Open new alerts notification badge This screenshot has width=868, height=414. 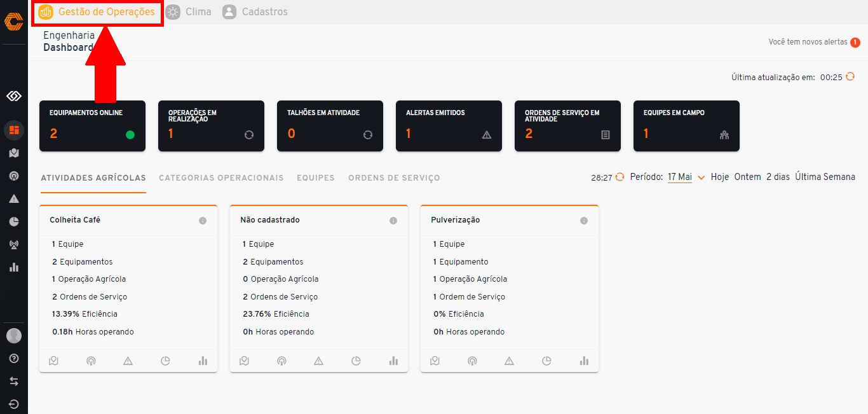(855, 43)
